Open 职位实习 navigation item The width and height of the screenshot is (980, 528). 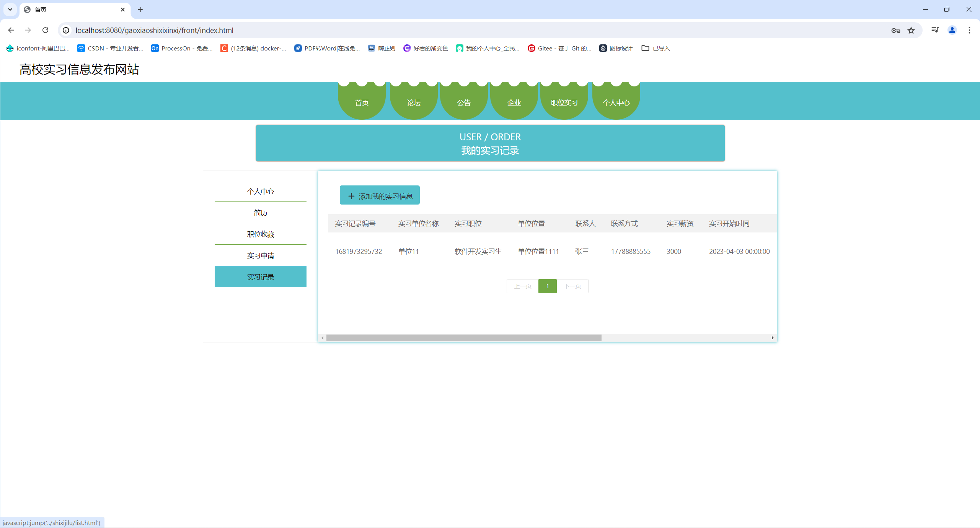[564, 102]
